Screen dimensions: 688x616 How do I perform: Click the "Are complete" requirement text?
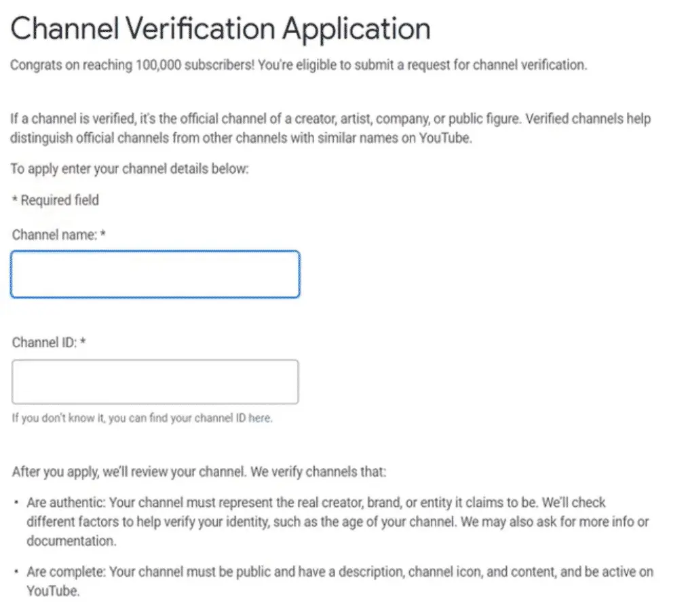[339, 571]
